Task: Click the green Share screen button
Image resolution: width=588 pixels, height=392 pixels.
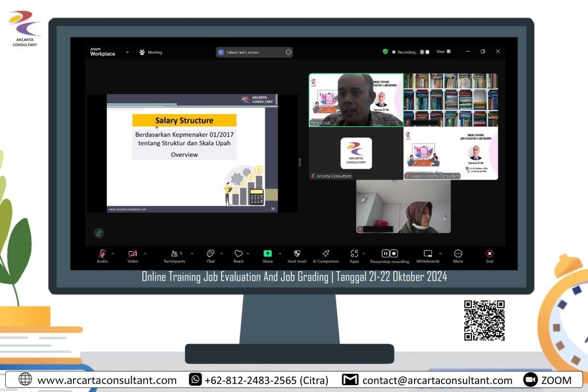Action: 268,254
